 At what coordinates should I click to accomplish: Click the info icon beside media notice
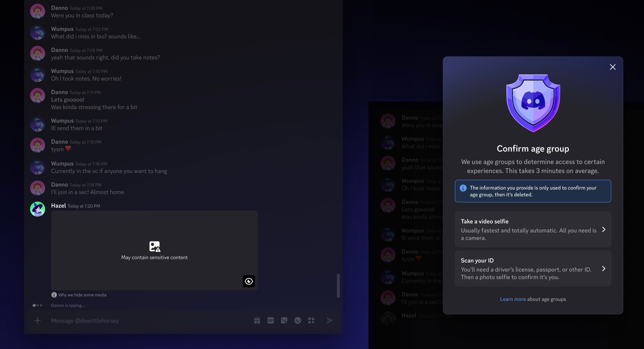tap(54, 295)
